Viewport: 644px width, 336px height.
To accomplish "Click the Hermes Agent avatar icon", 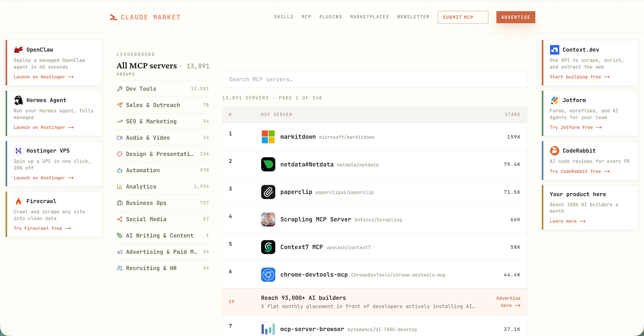I will (x=18, y=100).
